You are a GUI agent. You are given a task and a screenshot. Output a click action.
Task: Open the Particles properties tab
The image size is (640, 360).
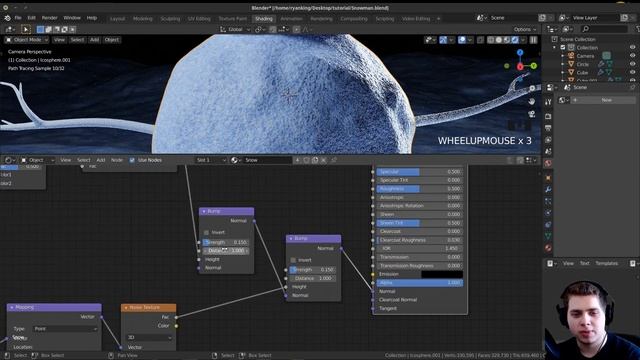click(548, 201)
